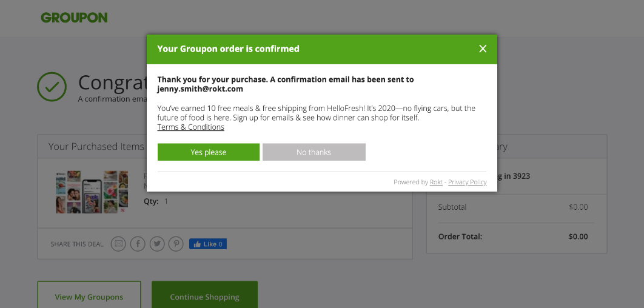
Task: Open the Rokt link in footer
Action: [x=436, y=182]
